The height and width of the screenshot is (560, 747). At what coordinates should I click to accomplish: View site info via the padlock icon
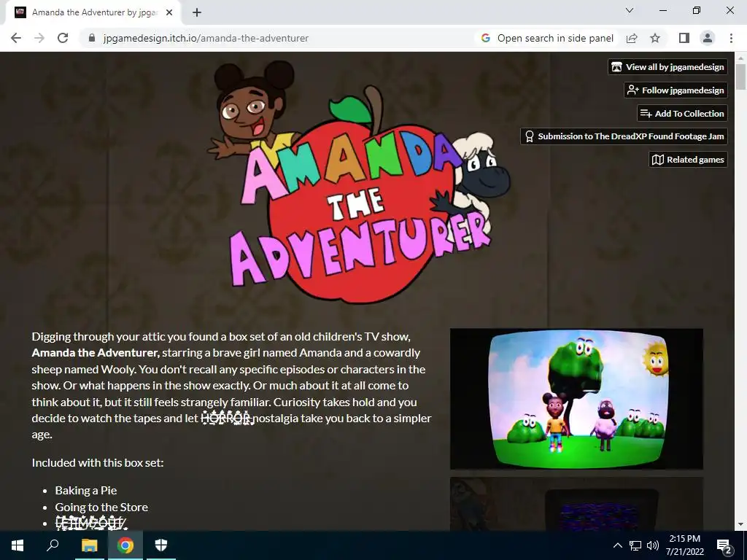point(92,38)
